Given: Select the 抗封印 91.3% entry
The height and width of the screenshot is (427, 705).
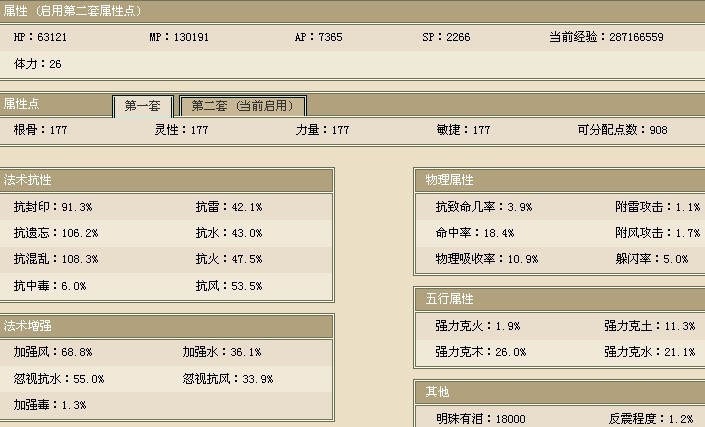Looking at the screenshot, I should click(x=53, y=207).
